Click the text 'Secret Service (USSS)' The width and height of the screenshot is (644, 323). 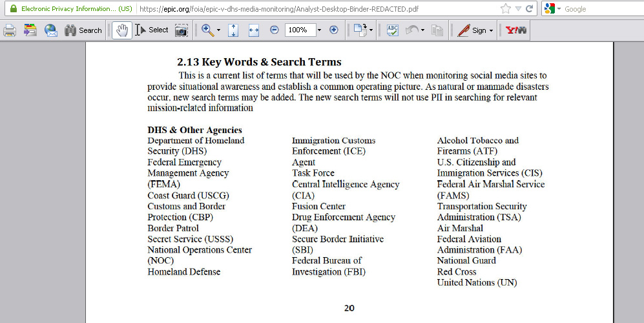[190, 239]
